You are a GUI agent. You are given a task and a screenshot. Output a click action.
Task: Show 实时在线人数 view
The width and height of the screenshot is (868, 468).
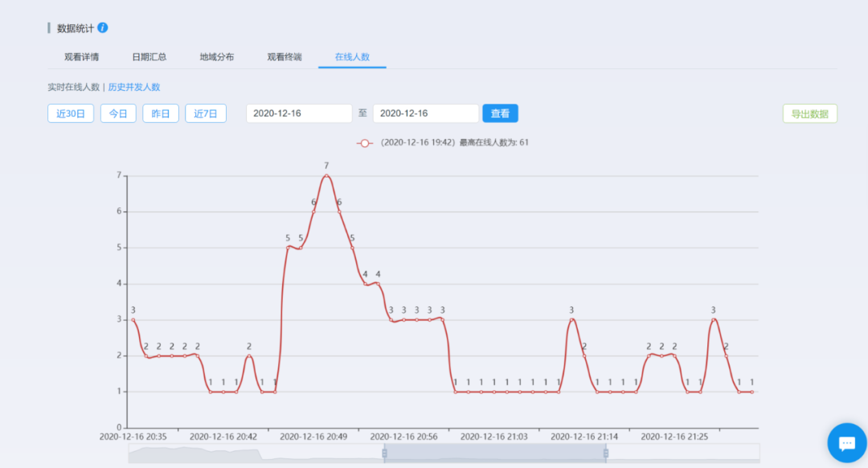coord(73,87)
